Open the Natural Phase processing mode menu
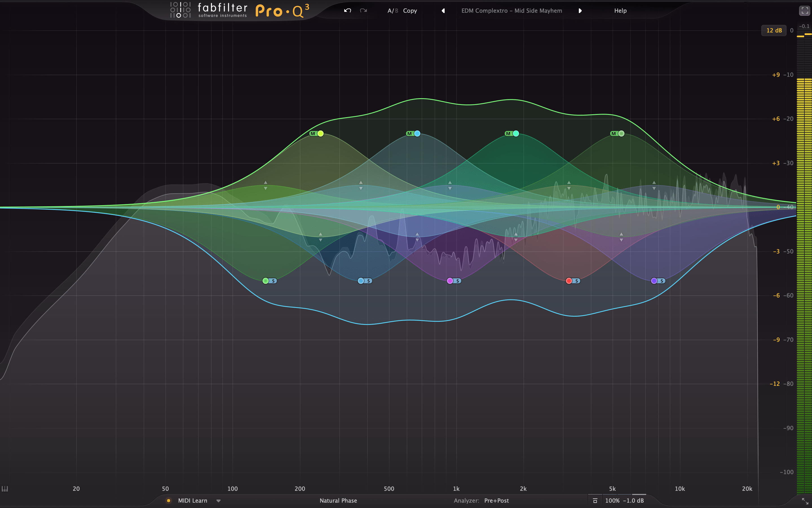The width and height of the screenshot is (812, 508). pyautogui.click(x=338, y=501)
